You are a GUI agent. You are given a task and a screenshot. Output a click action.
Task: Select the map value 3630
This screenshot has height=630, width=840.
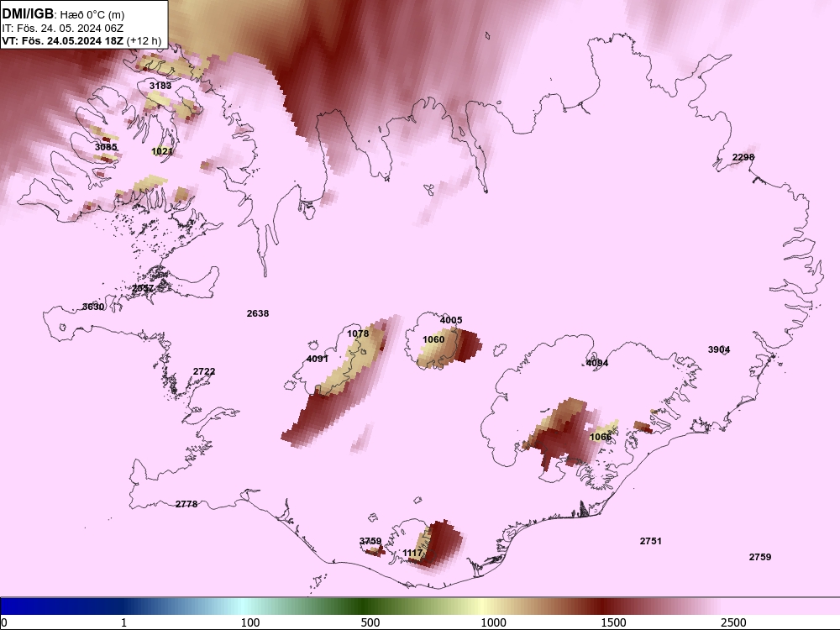click(x=93, y=307)
